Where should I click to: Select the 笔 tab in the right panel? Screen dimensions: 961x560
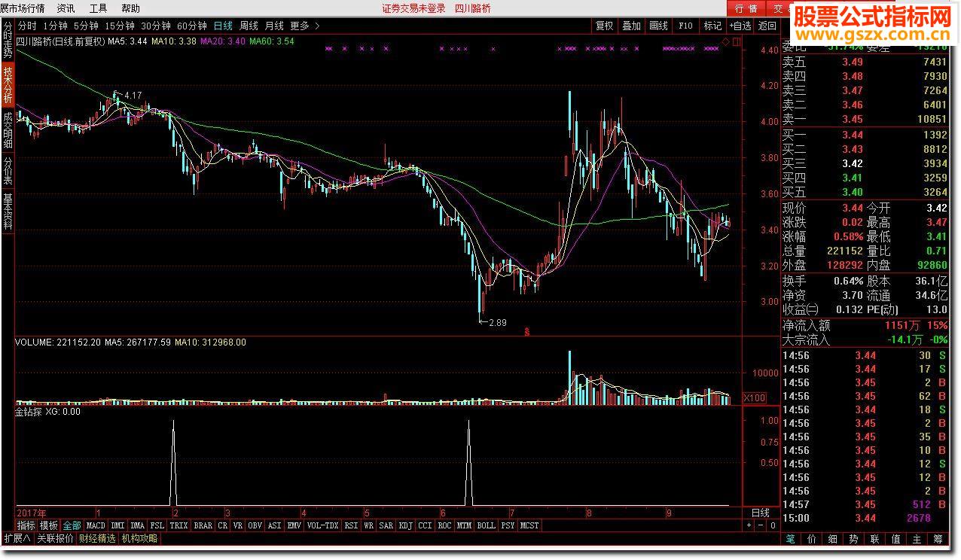[791, 539]
